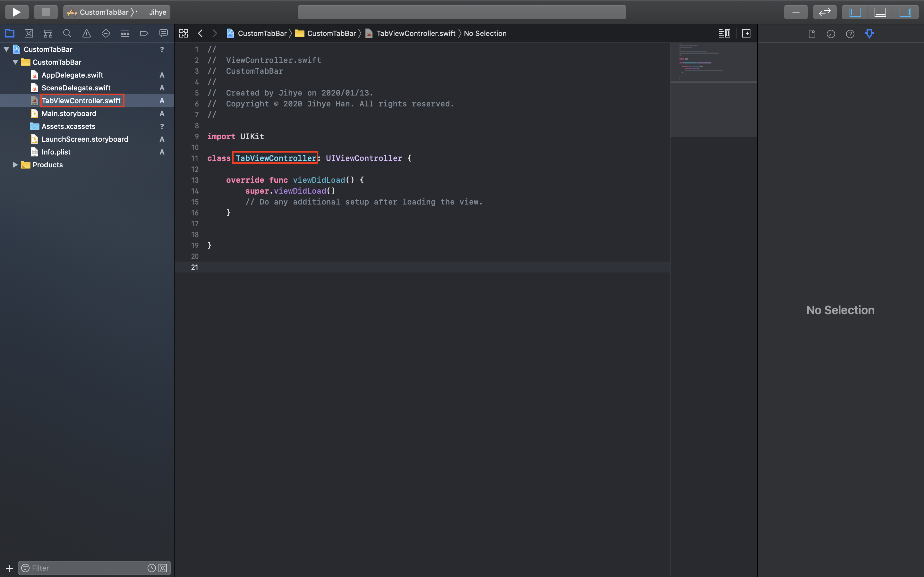The image size is (924, 577).
Task: Open the Source Control navigator
Action: [x=29, y=34]
